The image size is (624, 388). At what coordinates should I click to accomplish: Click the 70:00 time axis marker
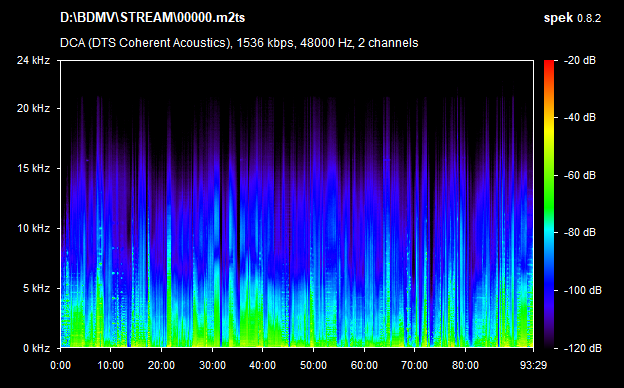click(415, 365)
